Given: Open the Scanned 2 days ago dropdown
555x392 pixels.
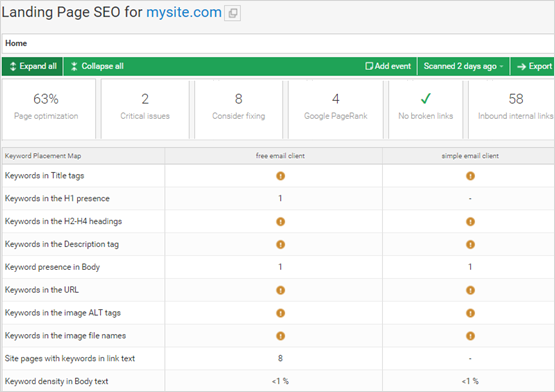Looking at the screenshot, I should click(463, 66).
